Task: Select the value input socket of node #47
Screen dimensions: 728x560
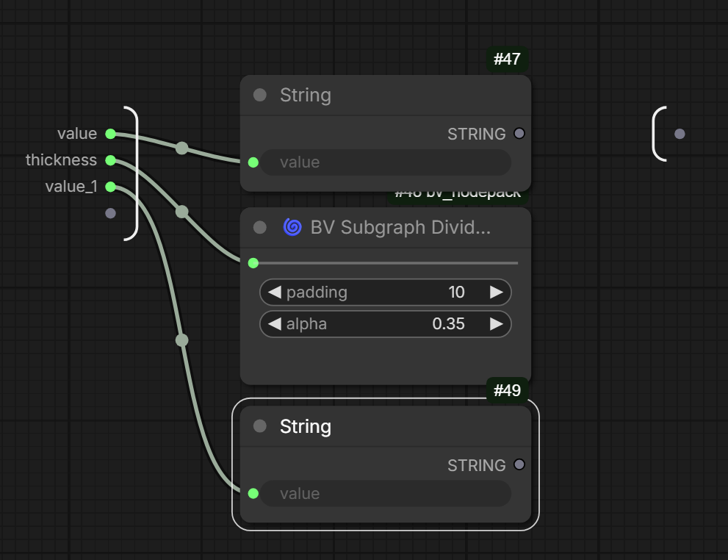Action: click(x=253, y=162)
